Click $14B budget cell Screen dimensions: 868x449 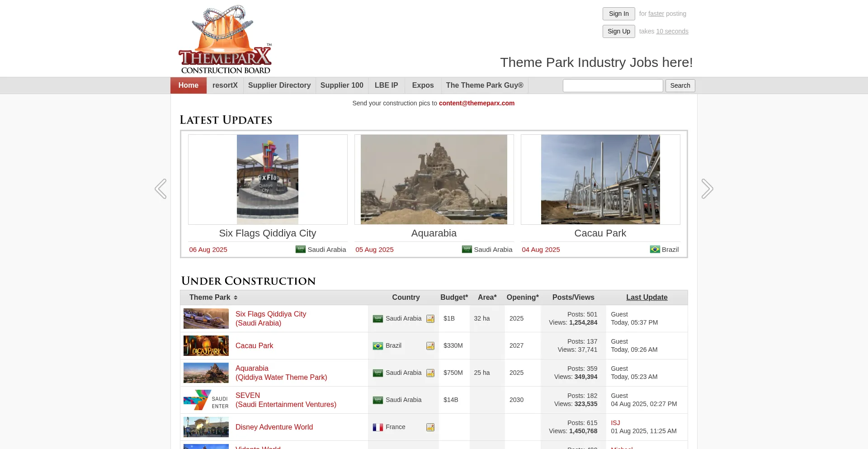pos(451,400)
